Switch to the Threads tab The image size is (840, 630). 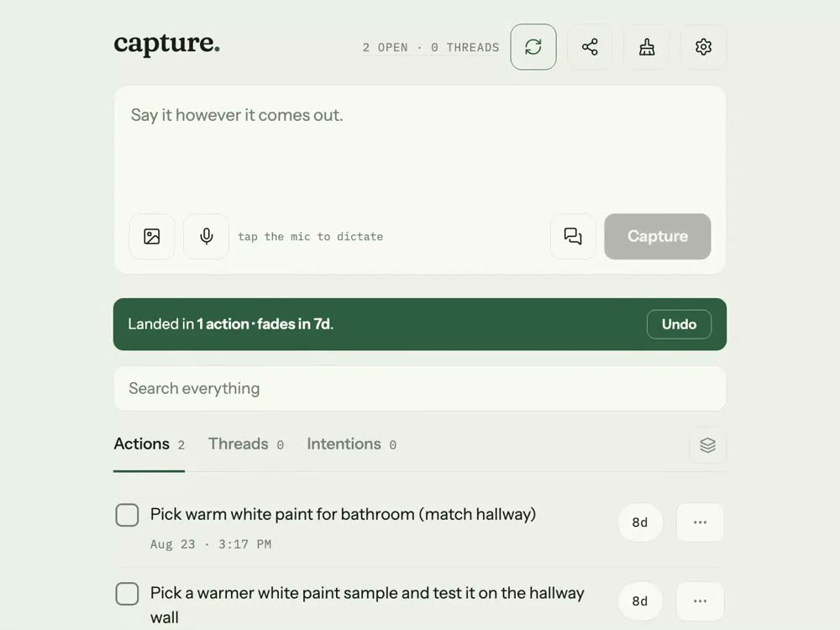(x=246, y=444)
